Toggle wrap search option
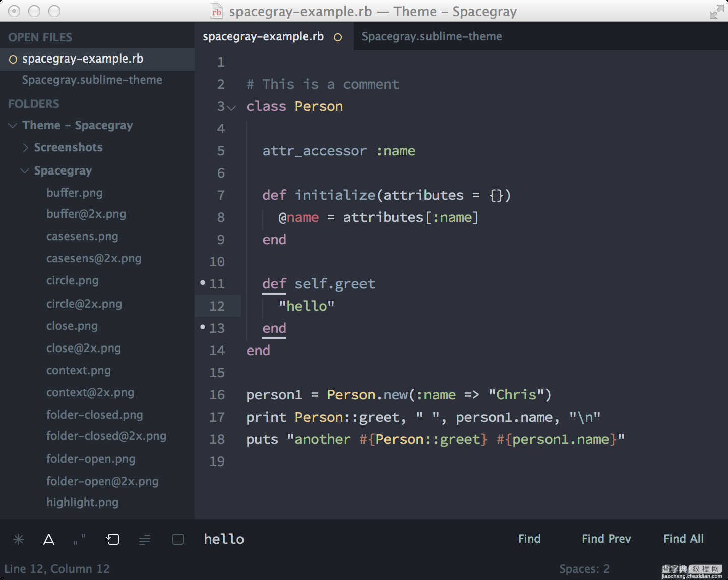The width and height of the screenshot is (728, 580). coord(112,539)
